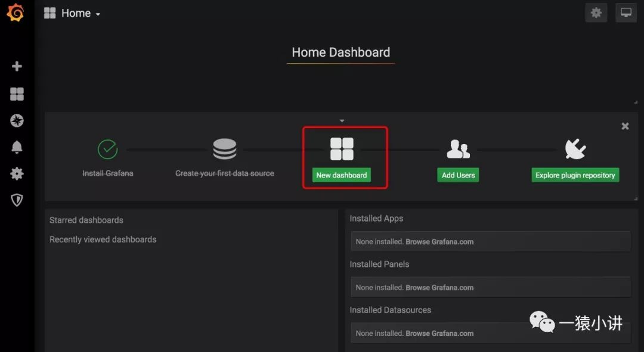Click the plugin repository plug icon
This screenshot has height=352, width=644.
pyautogui.click(x=575, y=149)
